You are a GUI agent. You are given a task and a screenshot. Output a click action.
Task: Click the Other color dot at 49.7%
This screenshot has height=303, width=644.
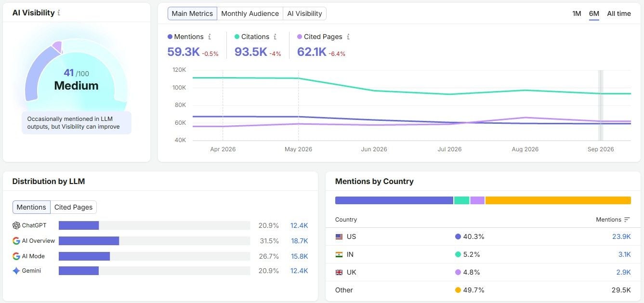pos(458,290)
